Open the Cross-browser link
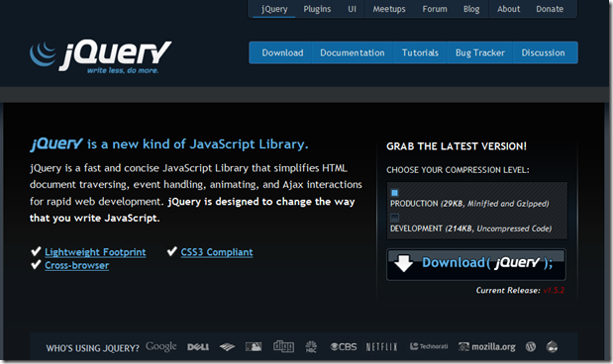The image size is (613, 364). 76,265
